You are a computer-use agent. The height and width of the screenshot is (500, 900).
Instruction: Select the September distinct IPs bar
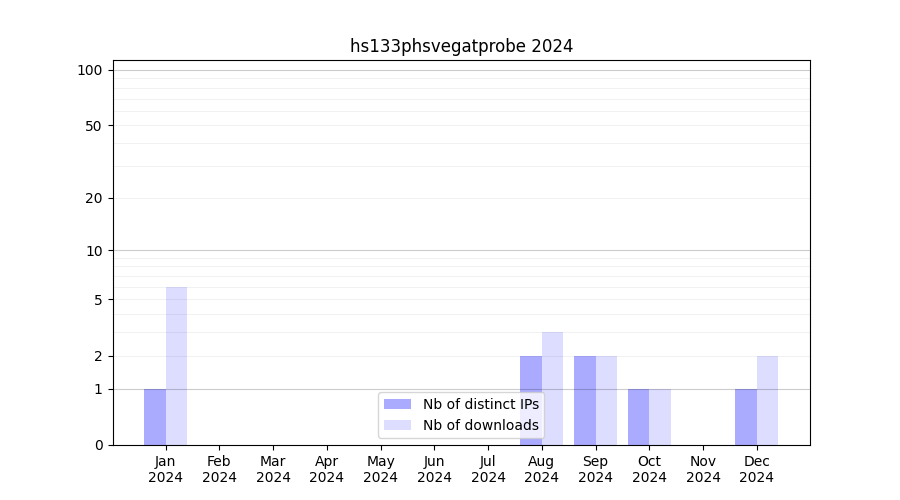click(585, 400)
